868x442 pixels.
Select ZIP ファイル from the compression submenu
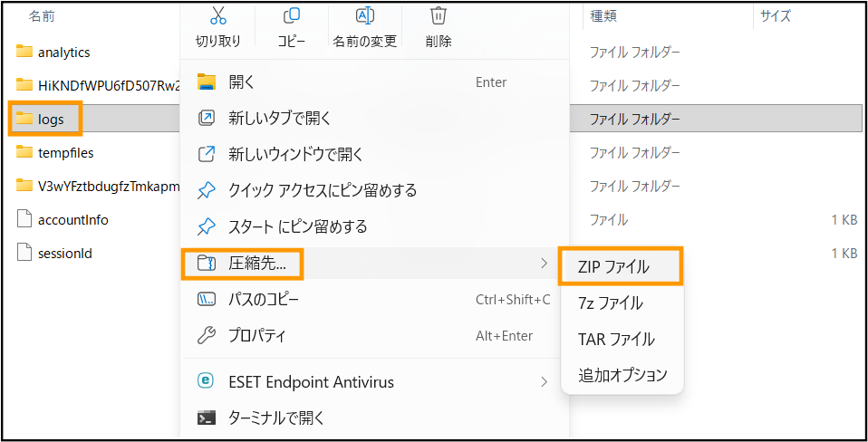[x=622, y=266]
